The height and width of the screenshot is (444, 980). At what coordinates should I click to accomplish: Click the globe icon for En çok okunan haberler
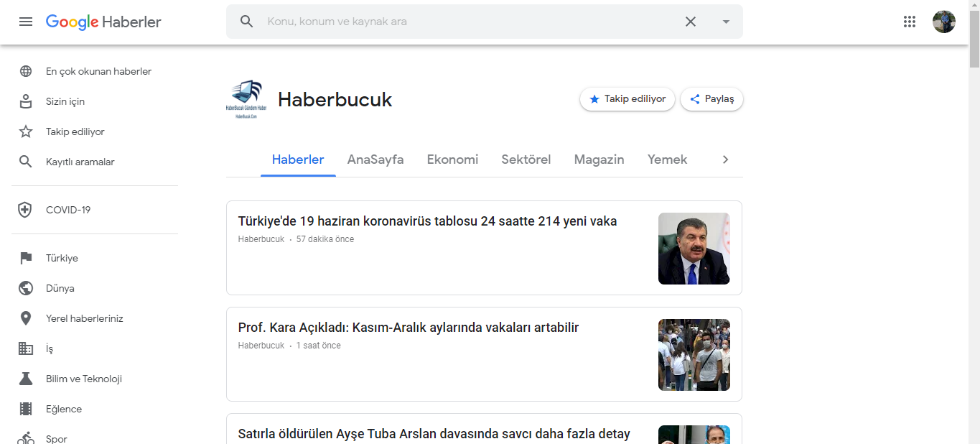pos(26,71)
